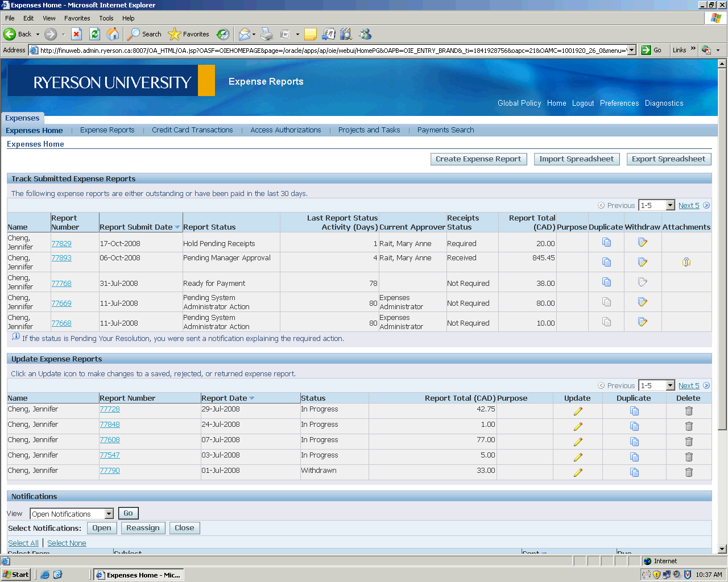Delete withdrawn report 77790 via trash icon

coord(689,472)
